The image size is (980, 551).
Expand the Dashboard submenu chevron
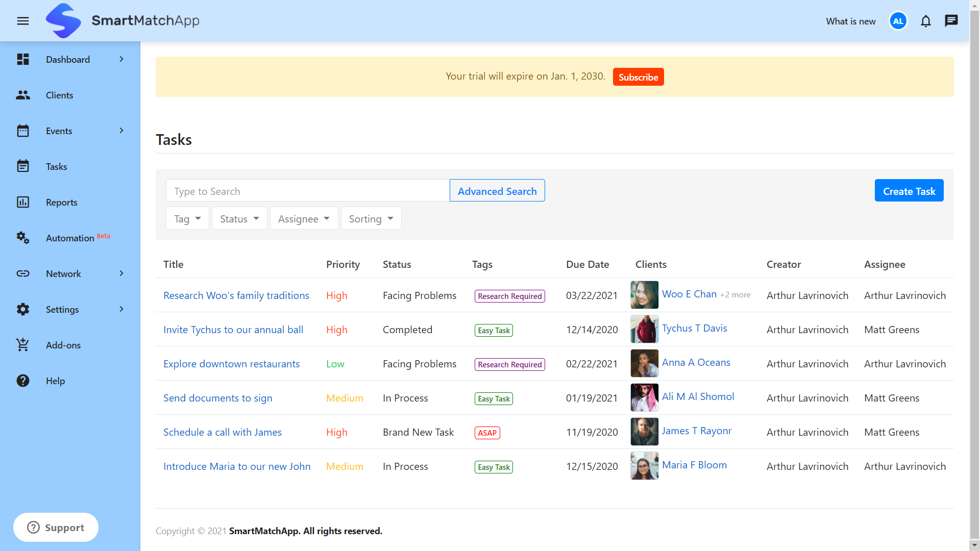[121, 59]
